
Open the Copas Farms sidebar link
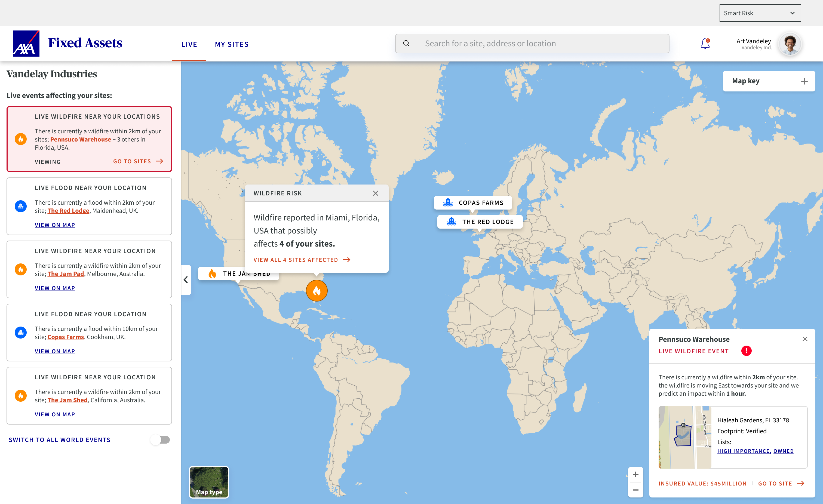click(66, 337)
